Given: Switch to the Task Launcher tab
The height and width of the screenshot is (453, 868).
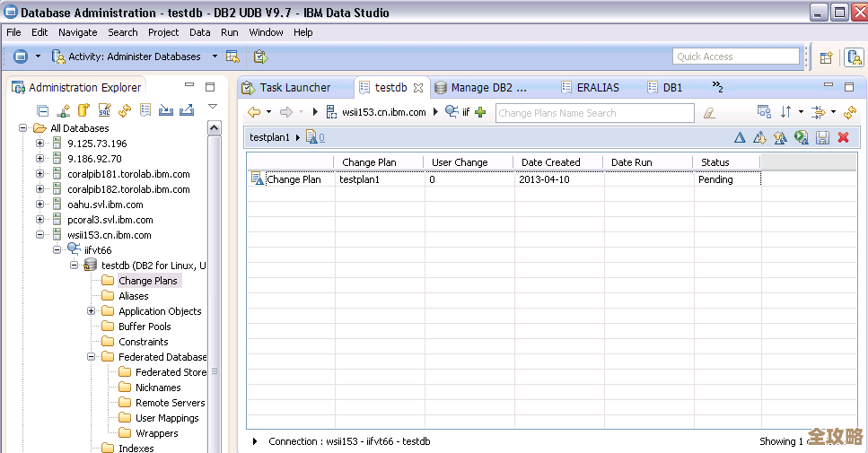Looking at the screenshot, I should (x=294, y=87).
